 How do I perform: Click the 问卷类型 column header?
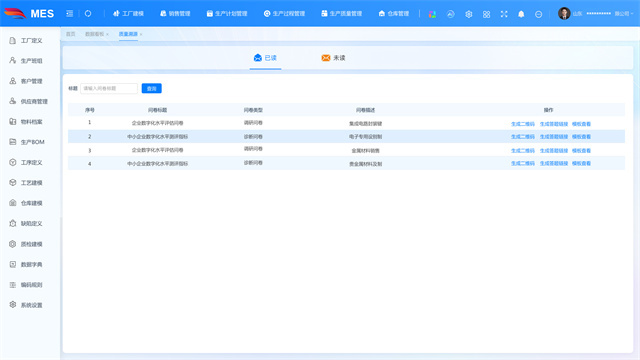[x=253, y=110]
